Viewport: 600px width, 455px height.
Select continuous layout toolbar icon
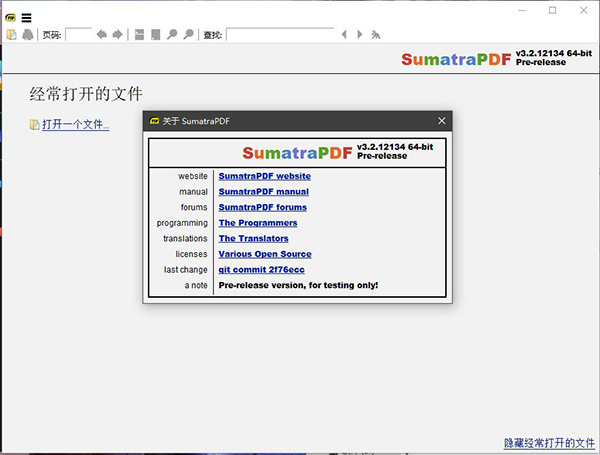pyautogui.click(x=139, y=34)
